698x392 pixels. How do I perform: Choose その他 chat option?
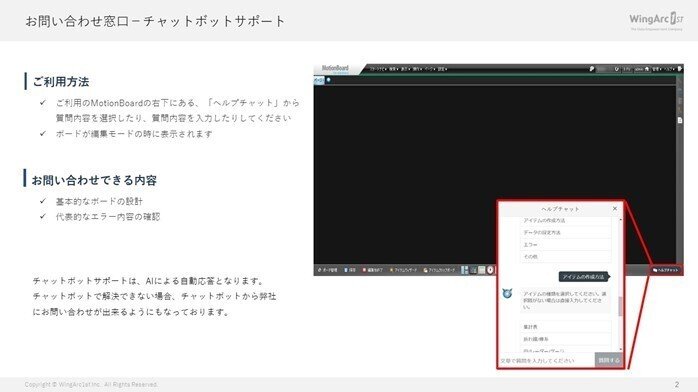coord(566,257)
